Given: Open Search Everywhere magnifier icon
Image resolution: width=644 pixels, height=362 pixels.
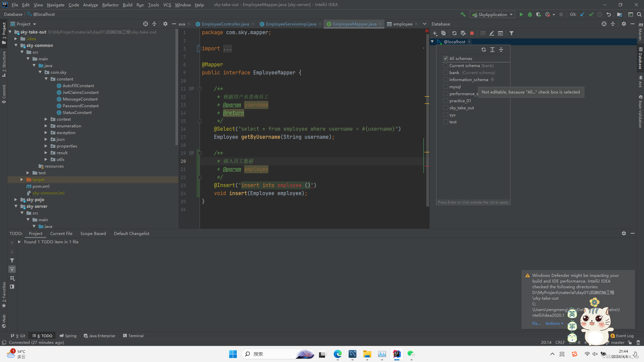Looking at the screenshot, I should coord(639,14).
